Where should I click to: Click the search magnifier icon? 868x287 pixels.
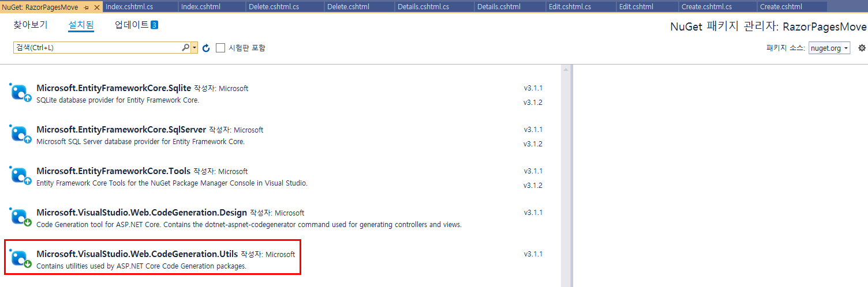click(185, 48)
